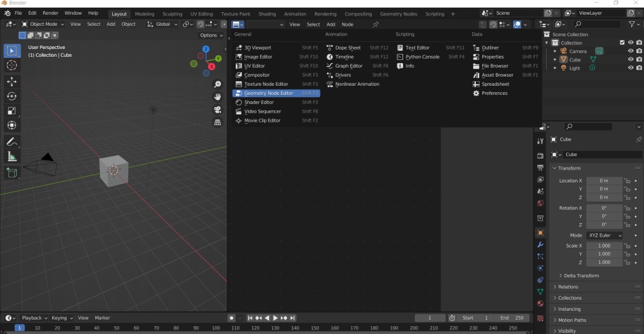Hide Light in viewport via eye icon
Viewport: 644px width, 334px height.
[631, 68]
